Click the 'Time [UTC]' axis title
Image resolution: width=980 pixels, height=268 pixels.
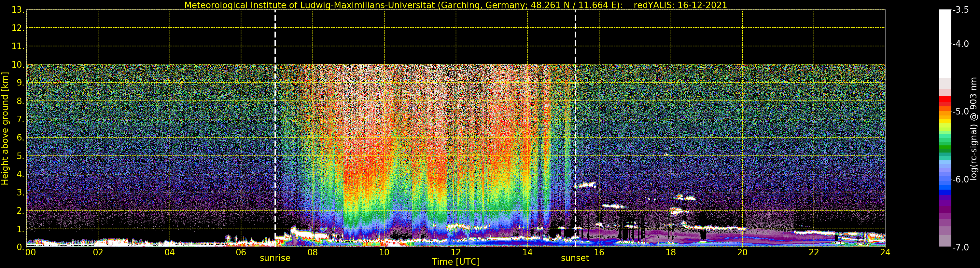point(455,262)
